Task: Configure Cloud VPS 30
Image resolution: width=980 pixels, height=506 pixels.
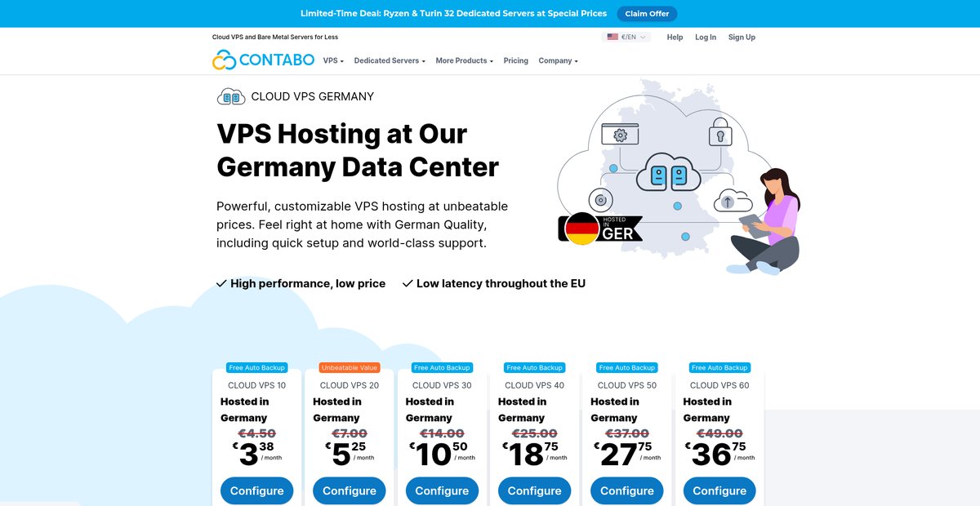Action: pyautogui.click(x=442, y=490)
